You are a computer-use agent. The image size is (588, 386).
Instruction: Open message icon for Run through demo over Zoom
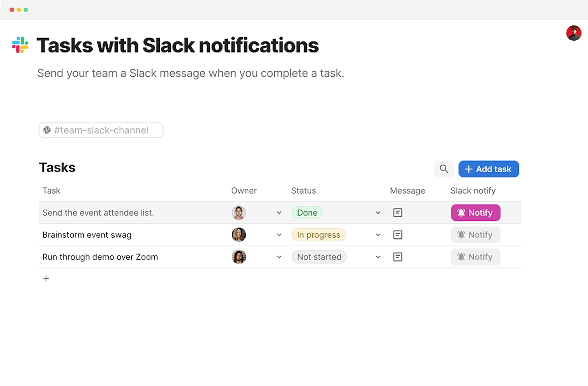[x=397, y=257]
